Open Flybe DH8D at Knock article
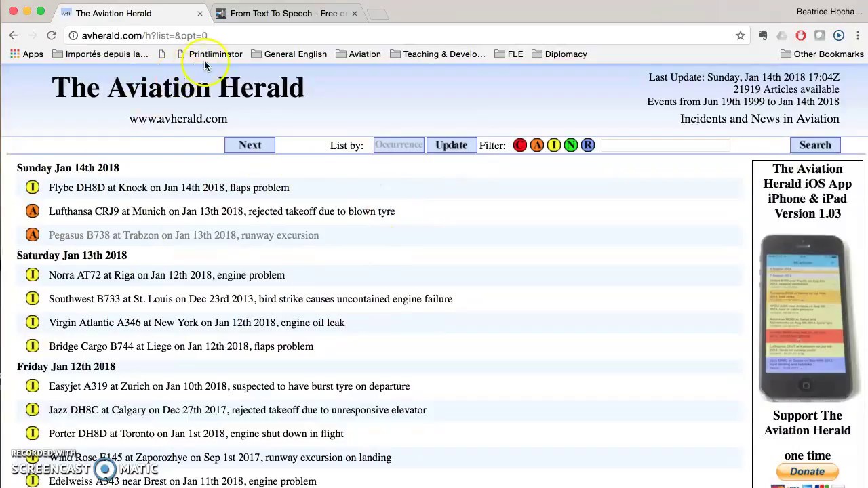This screenshot has width=868, height=488. (169, 188)
